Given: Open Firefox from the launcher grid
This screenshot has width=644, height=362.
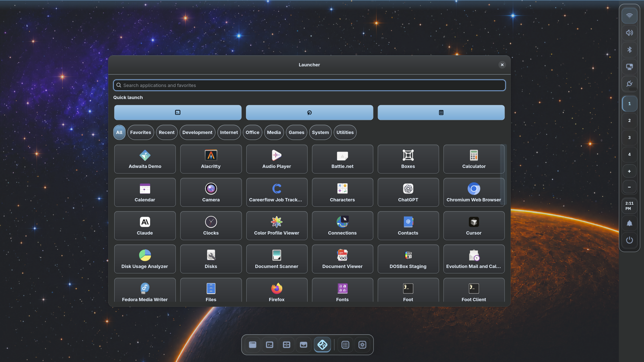Looking at the screenshot, I should pyautogui.click(x=277, y=290).
